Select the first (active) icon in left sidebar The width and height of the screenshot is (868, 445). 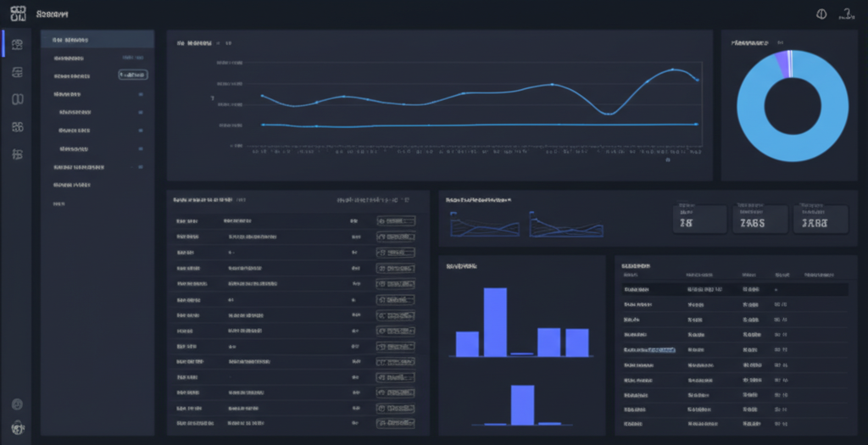click(x=18, y=44)
